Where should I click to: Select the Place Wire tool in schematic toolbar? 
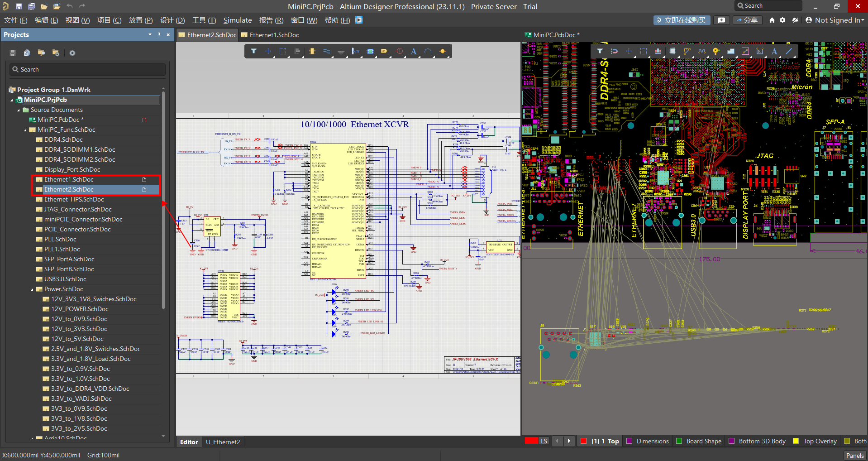(326, 52)
